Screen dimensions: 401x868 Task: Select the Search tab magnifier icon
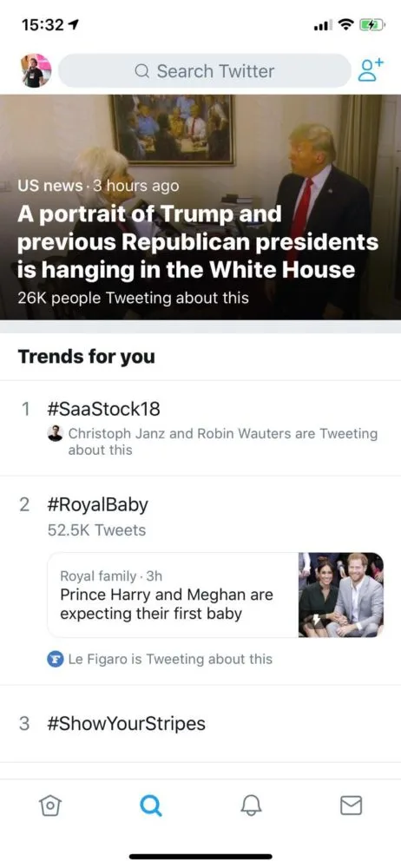(150, 806)
